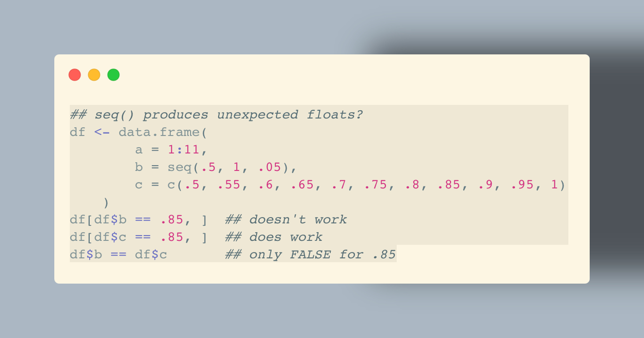Image resolution: width=644 pixels, height=338 pixels.
Task: Click the .55 value in vector c
Action: [229, 185]
